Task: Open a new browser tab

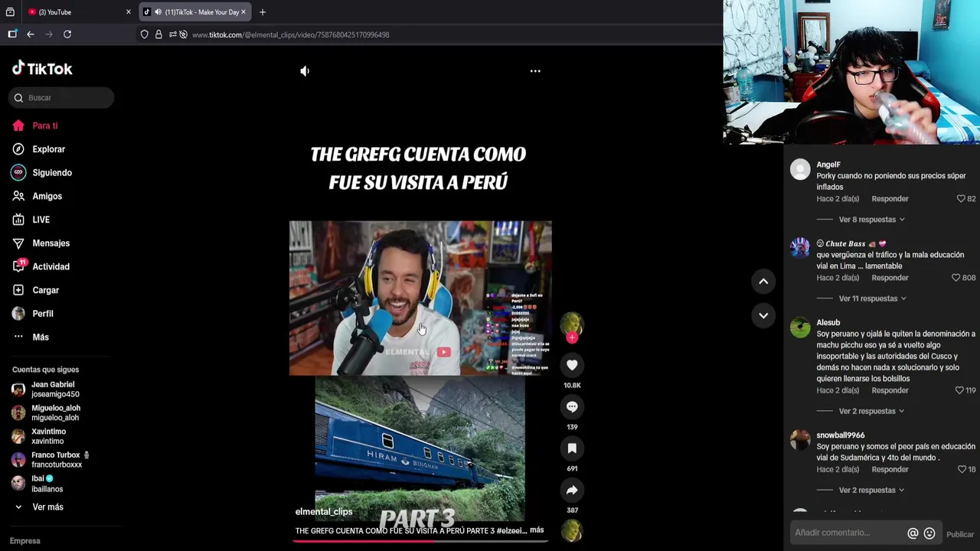Action: tap(263, 12)
